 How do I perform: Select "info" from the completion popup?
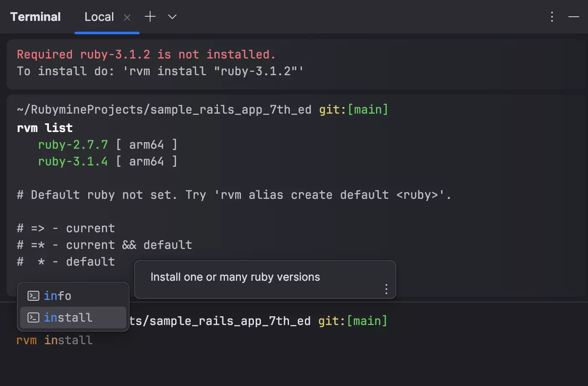click(57, 295)
